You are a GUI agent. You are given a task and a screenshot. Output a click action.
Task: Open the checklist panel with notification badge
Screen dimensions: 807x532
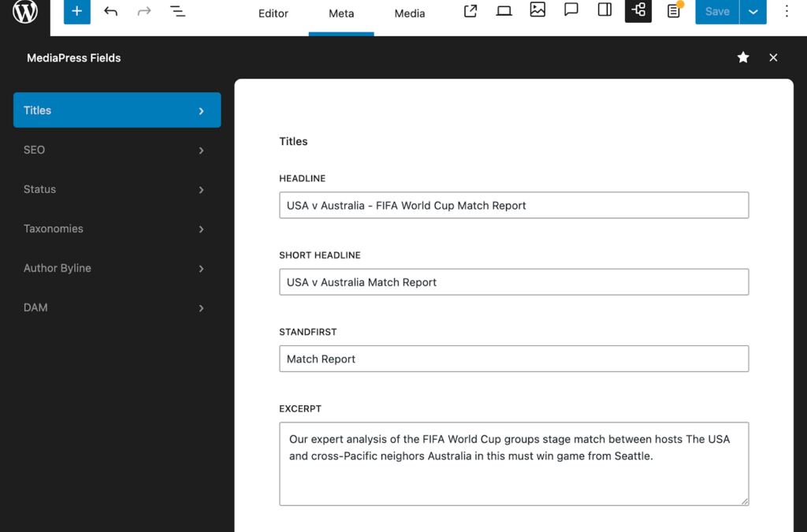[672, 12]
